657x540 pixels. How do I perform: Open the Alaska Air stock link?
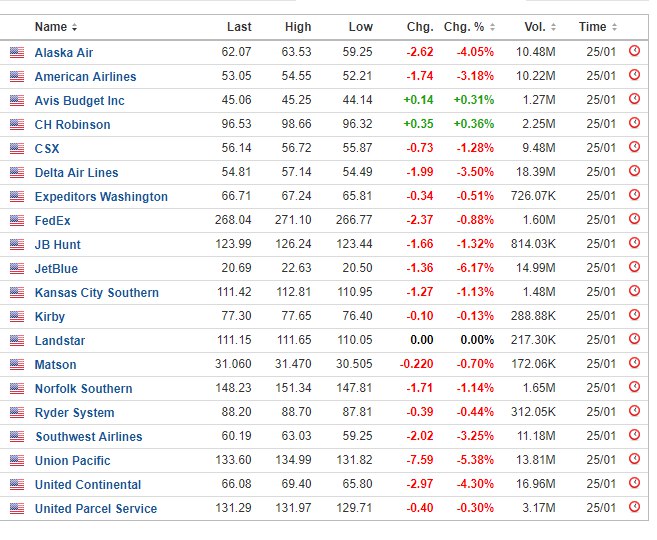point(64,53)
